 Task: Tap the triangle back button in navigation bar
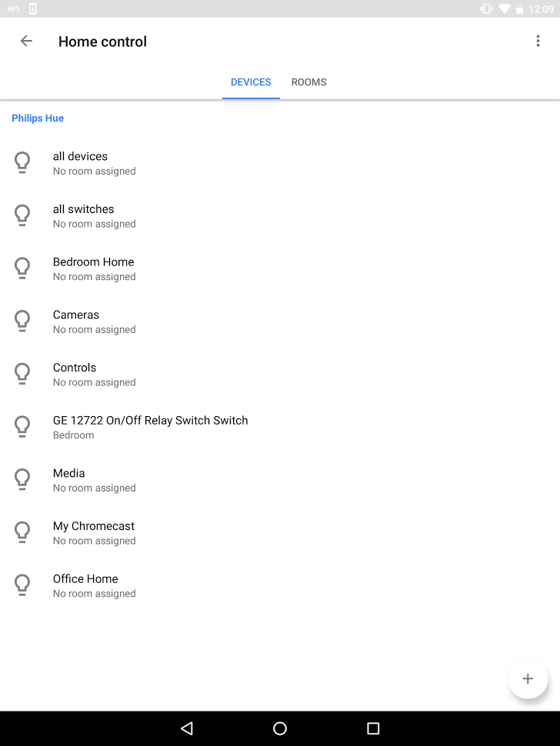coord(186,728)
